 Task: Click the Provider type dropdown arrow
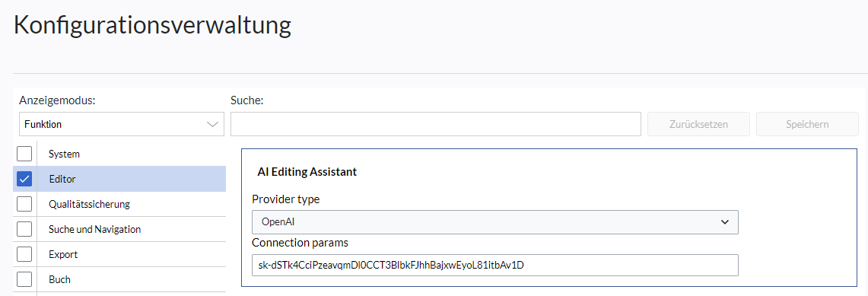pos(725,222)
